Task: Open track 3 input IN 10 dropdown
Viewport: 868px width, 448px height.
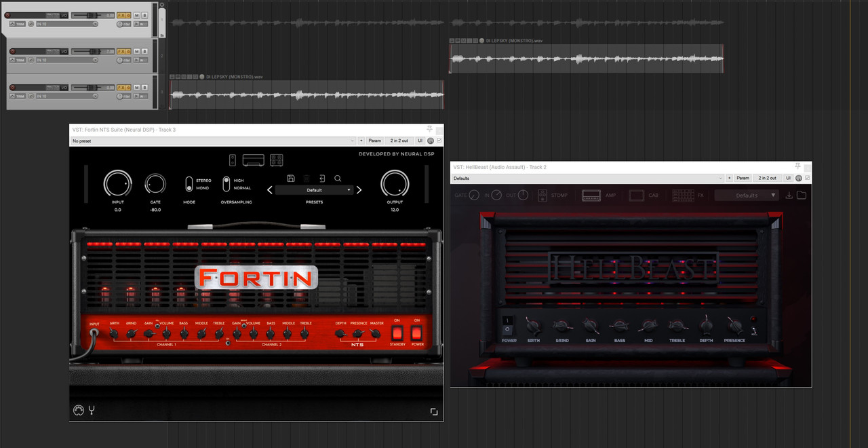Action: point(67,96)
